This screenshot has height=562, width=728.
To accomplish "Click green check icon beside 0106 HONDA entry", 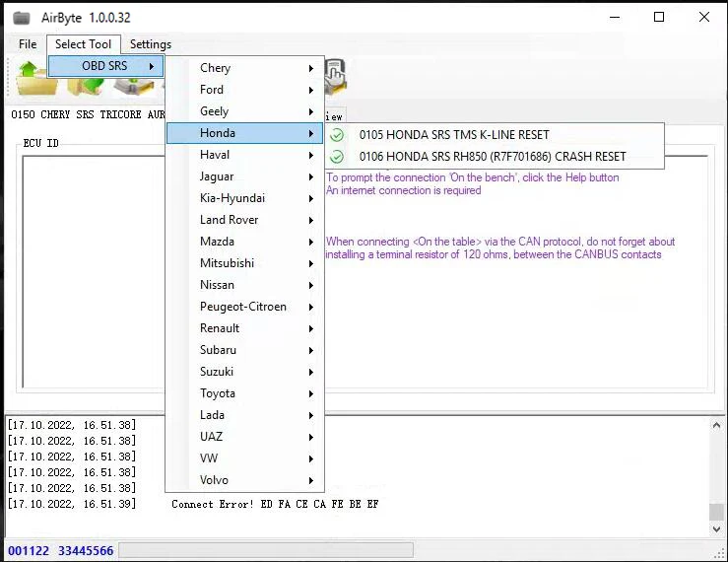I will click(337, 157).
